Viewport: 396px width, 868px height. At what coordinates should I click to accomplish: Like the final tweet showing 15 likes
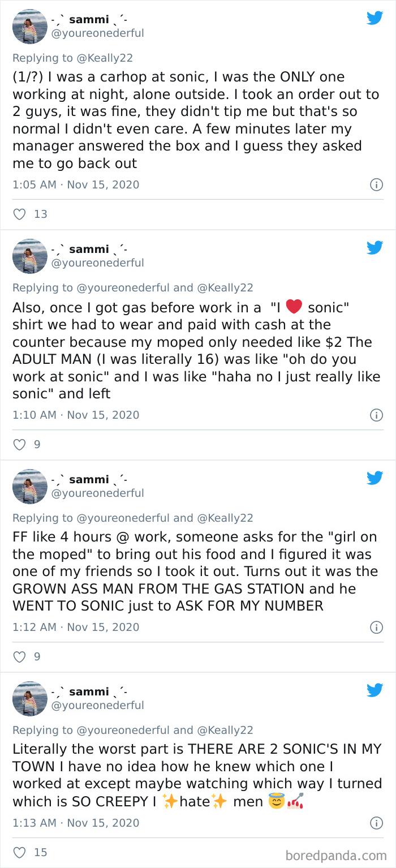click(x=19, y=852)
